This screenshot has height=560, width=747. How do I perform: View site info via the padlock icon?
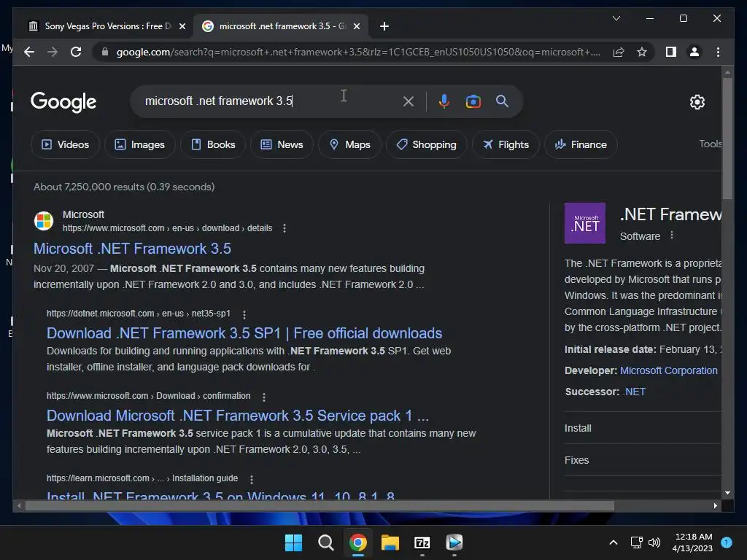pyautogui.click(x=105, y=52)
